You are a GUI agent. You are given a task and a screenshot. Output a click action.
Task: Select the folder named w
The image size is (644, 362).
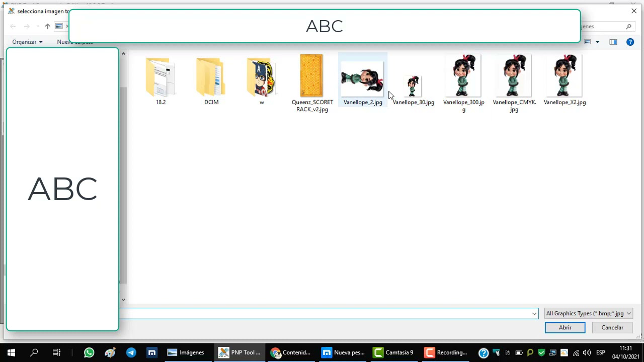(x=262, y=80)
